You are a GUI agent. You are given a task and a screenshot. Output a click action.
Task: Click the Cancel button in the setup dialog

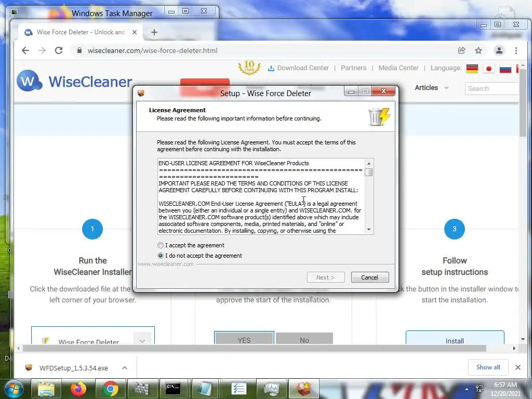tap(370, 277)
